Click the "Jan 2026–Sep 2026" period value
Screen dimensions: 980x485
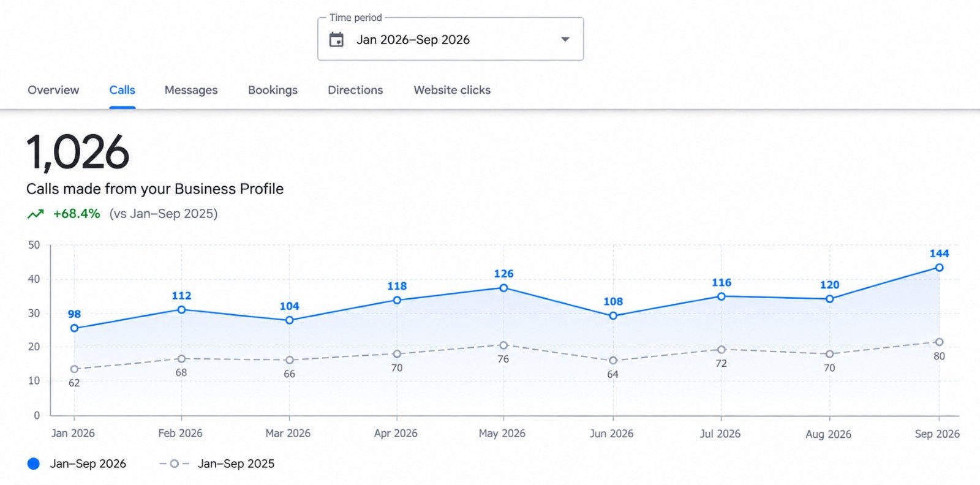413,40
